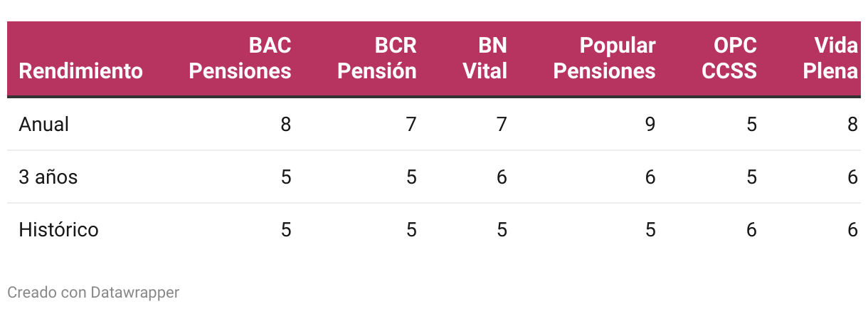Select Anual value 7 under BCR Pensión
This screenshot has width=868, height=309.
(x=411, y=124)
